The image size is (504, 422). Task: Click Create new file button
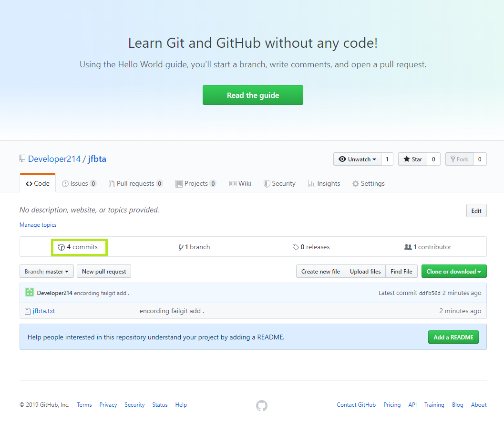coord(320,271)
